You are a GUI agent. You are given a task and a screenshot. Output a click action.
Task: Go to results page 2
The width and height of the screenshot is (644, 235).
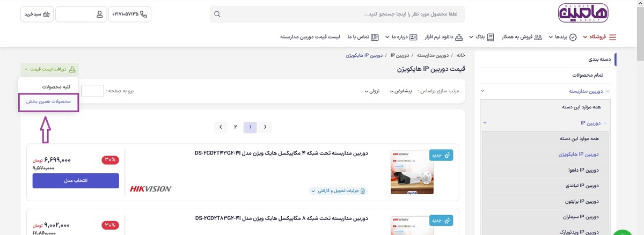coord(235,127)
